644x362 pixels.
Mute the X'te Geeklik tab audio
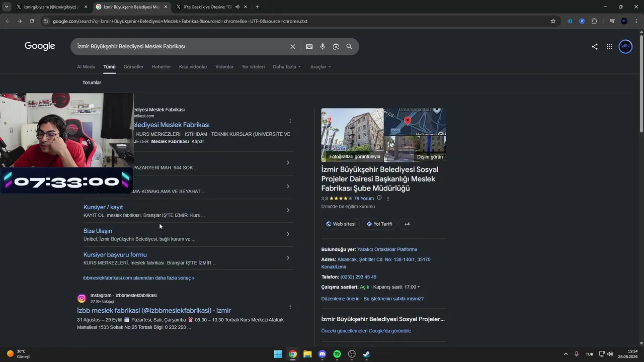click(x=237, y=7)
